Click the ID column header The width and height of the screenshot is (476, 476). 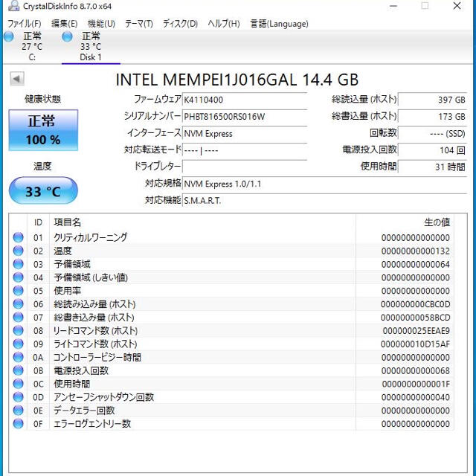tap(38, 222)
